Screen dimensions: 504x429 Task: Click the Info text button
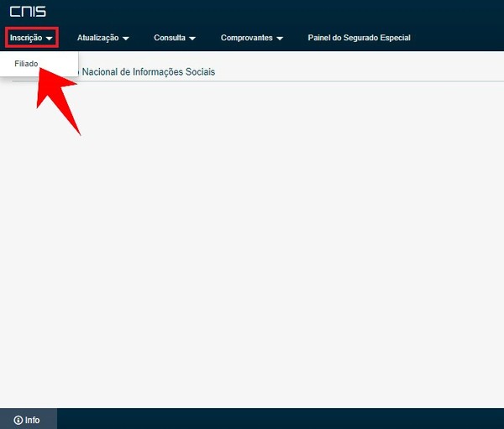coord(32,420)
